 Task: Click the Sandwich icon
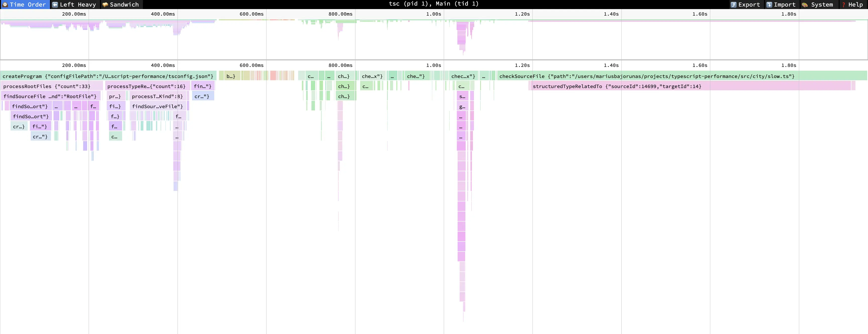[x=105, y=4]
